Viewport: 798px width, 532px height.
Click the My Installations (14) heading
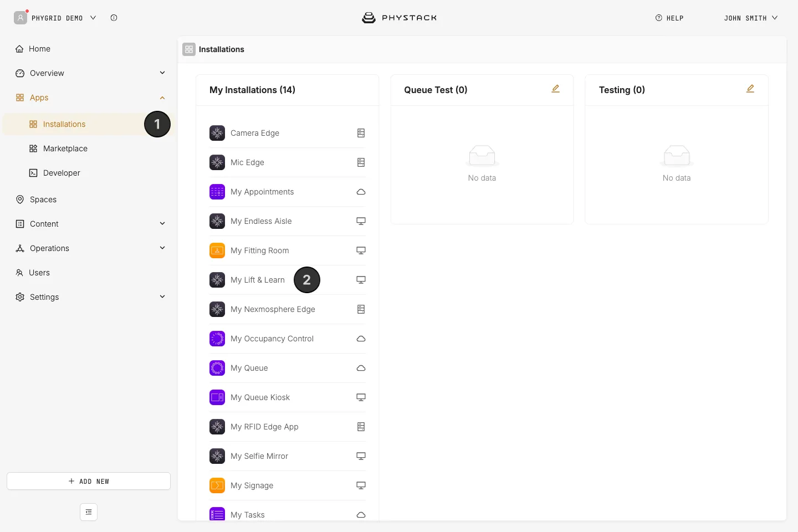coord(252,90)
